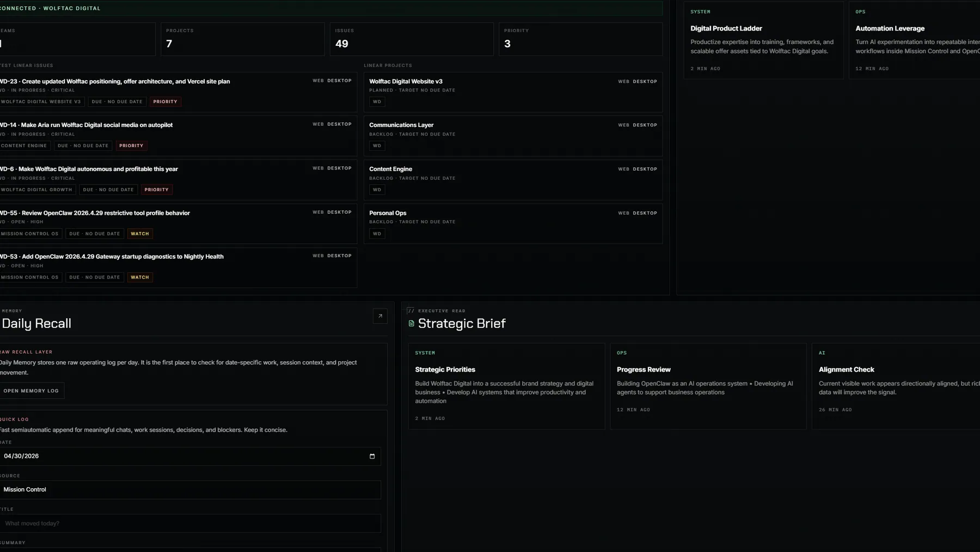Click the WD tag under Personal Ops
The image size is (980, 552).
377,234
